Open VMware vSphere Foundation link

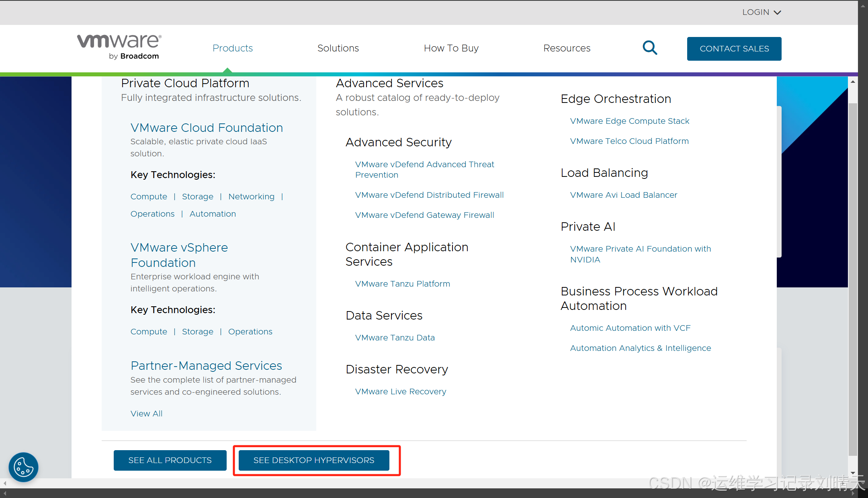coord(179,254)
